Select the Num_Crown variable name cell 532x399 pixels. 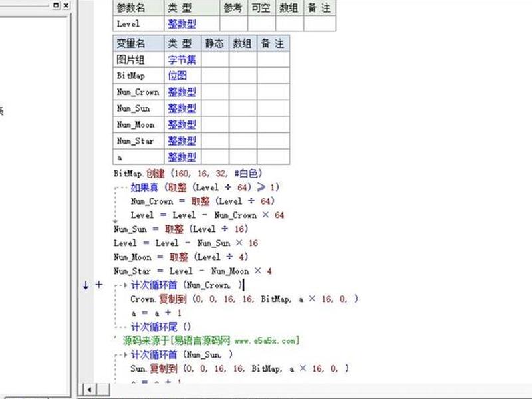[x=138, y=92]
